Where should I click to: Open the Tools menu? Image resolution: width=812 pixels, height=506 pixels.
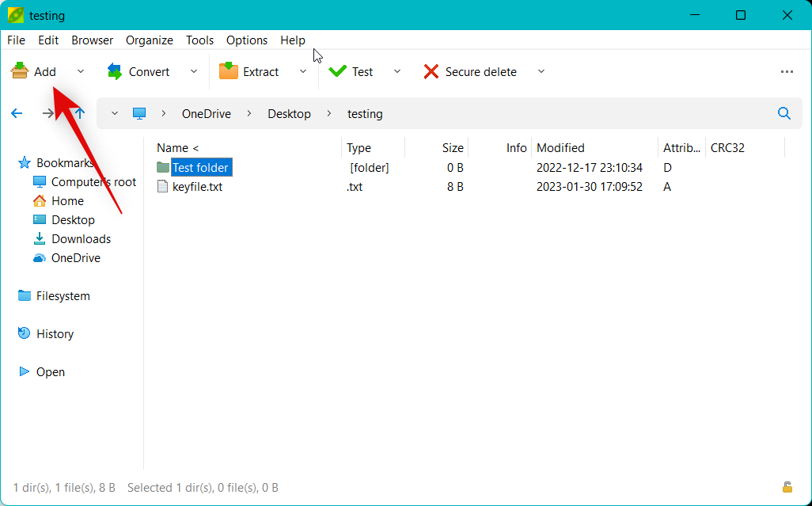point(199,40)
